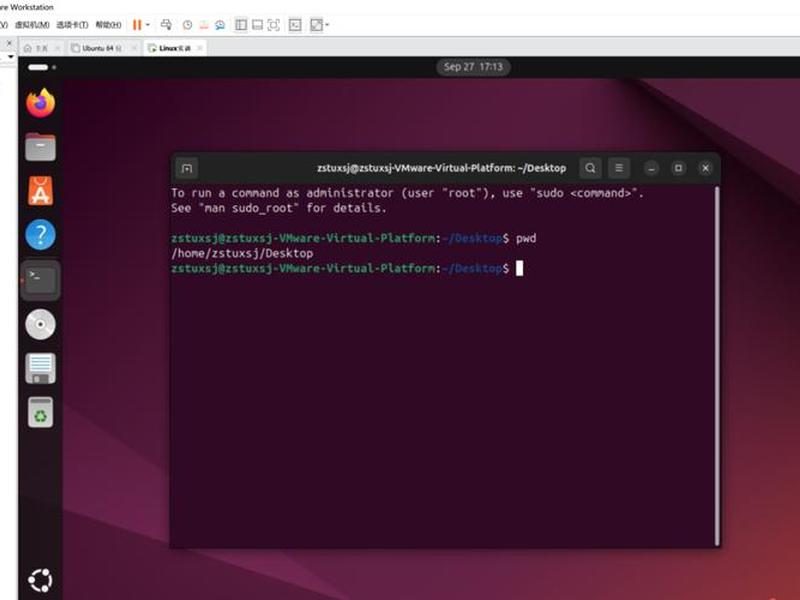Select the Terminal icon in the dock
This screenshot has width=800, height=600.
click(40, 280)
